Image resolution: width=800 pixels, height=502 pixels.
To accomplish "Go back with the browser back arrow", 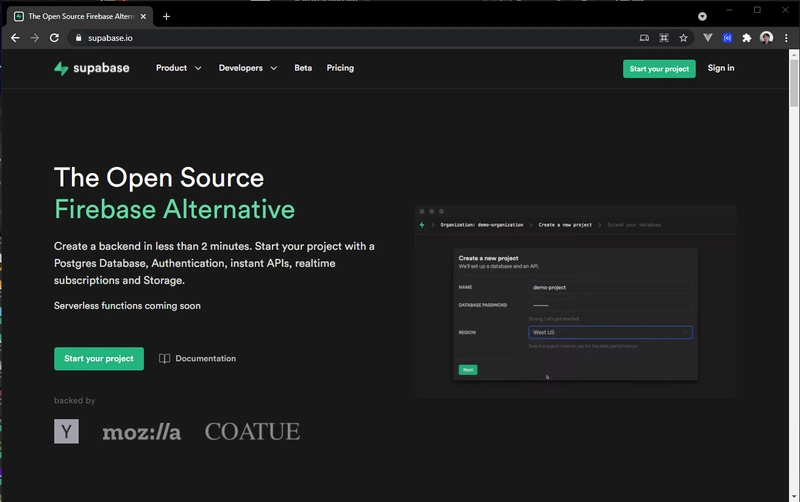I will tap(15, 38).
